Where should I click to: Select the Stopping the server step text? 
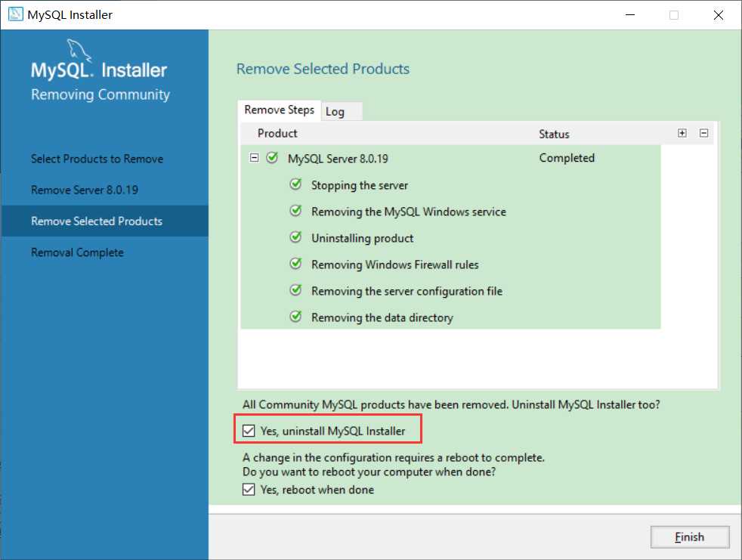[x=360, y=186]
